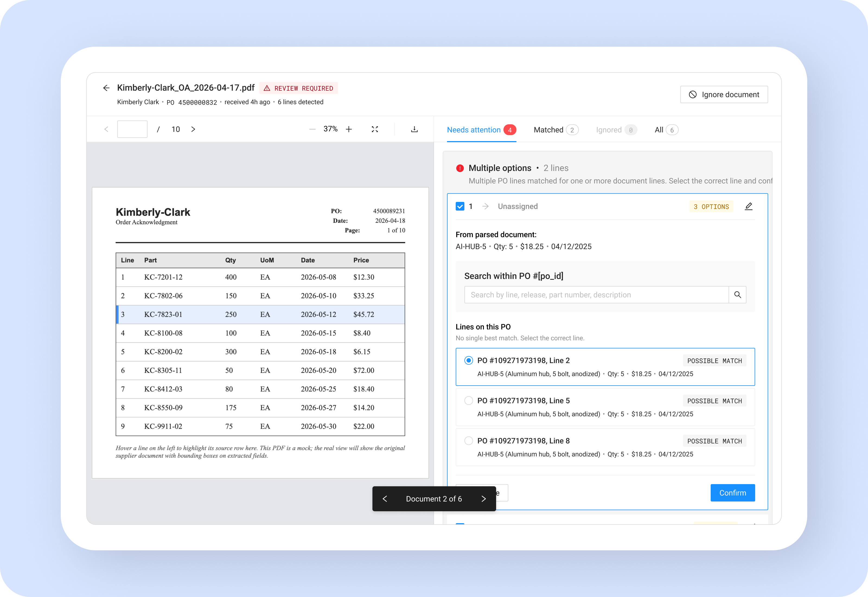The width and height of the screenshot is (868, 597).
Task: Zoom in on the PDF preview
Action: point(349,129)
